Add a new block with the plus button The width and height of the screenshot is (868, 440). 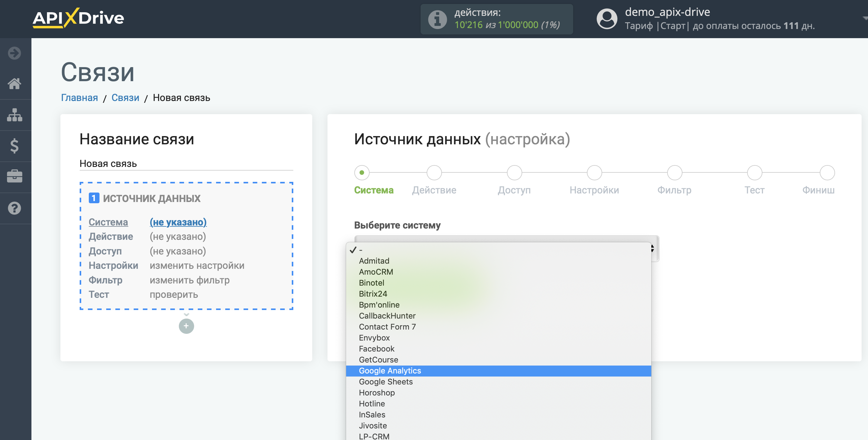pyautogui.click(x=186, y=326)
